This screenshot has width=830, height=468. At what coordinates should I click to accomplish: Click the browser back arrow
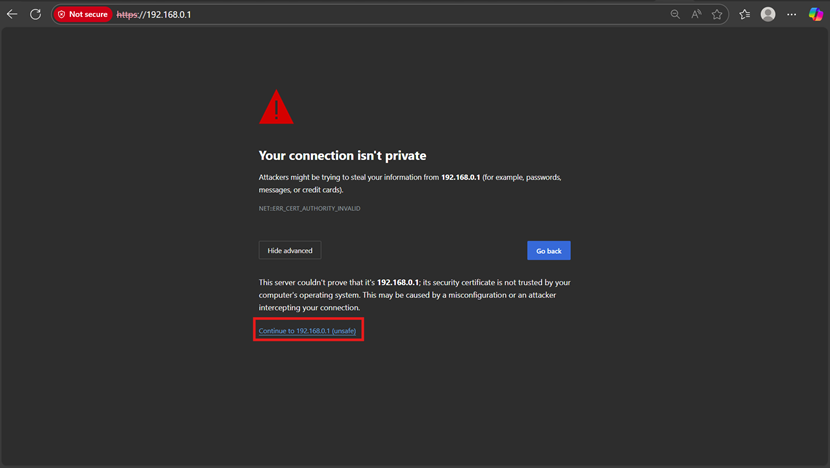12,15
